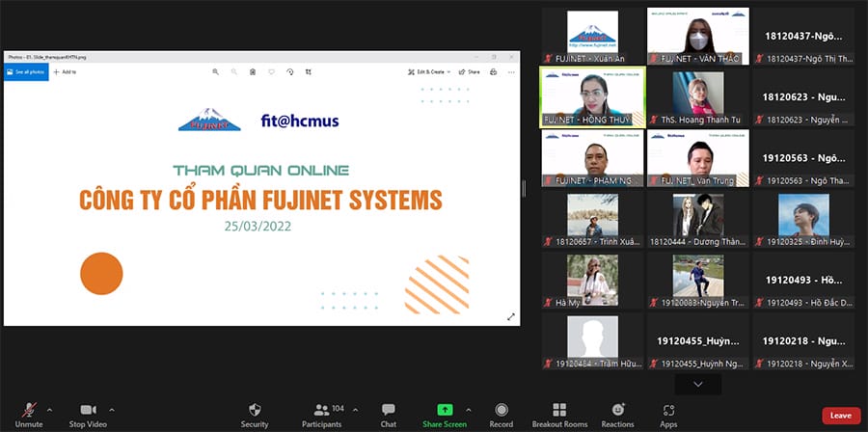Click the THAM QUAN ONLINE heading on slide
Screen dimensions: 868x432
click(260, 171)
